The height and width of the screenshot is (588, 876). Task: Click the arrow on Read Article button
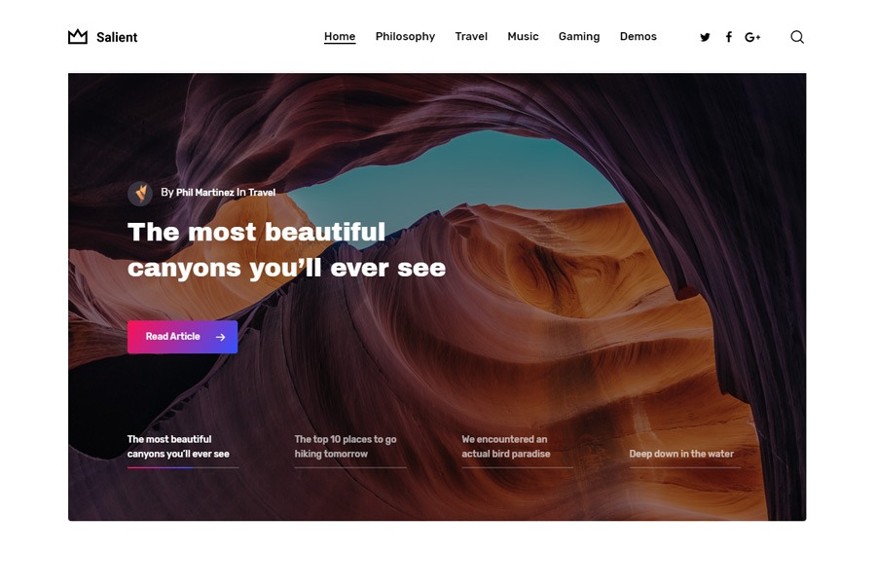pyautogui.click(x=221, y=337)
